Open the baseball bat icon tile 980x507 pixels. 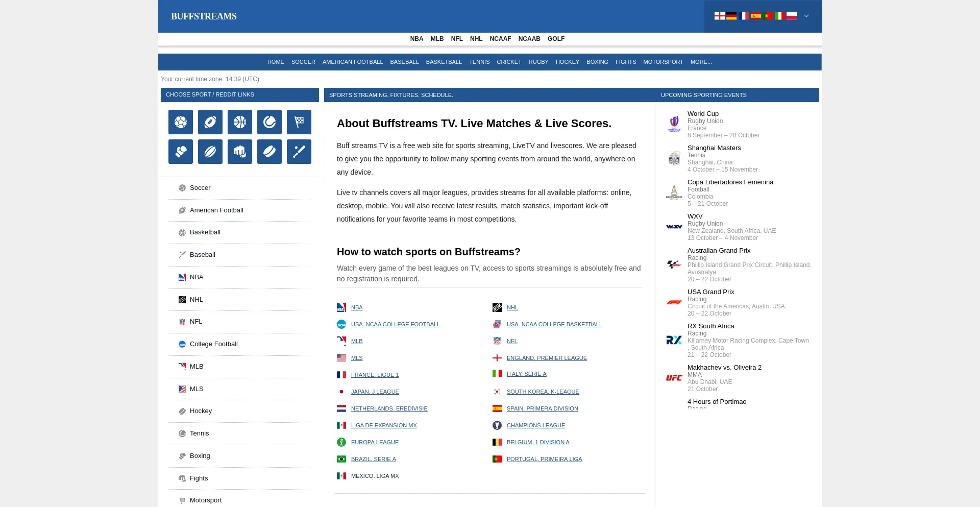[x=299, y=152]
